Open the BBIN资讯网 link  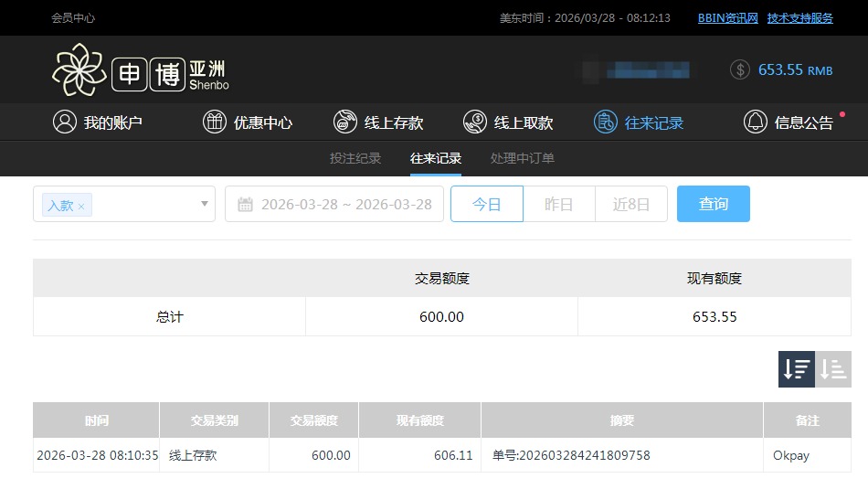(728, 17)
